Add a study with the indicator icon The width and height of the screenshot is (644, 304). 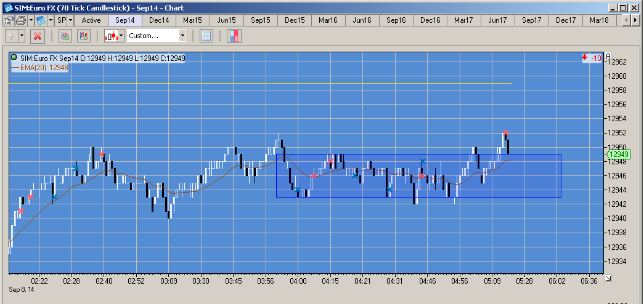[65, 36]
